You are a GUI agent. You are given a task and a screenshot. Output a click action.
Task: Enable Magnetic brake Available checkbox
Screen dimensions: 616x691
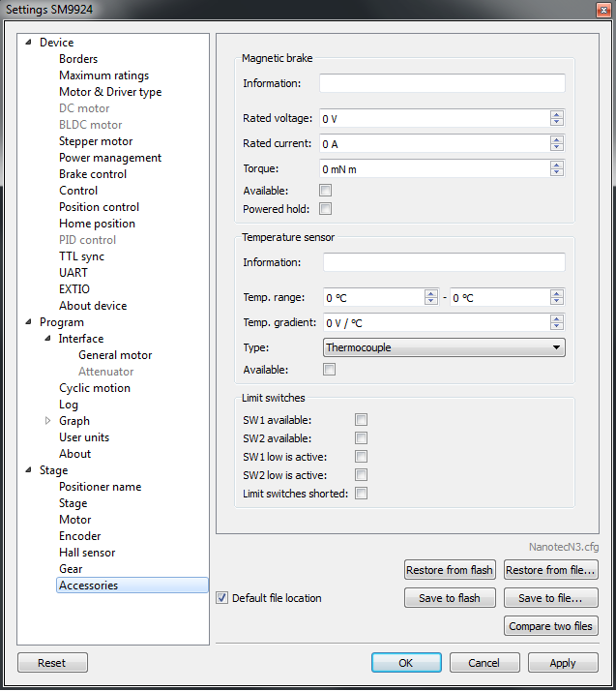point(326,191)
